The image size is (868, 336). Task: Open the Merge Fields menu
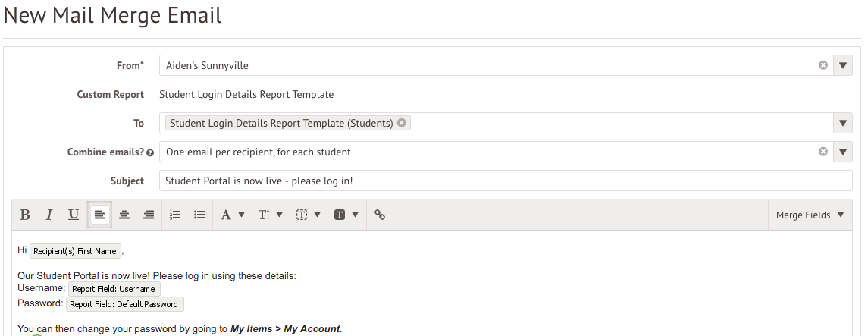point(810,215)
